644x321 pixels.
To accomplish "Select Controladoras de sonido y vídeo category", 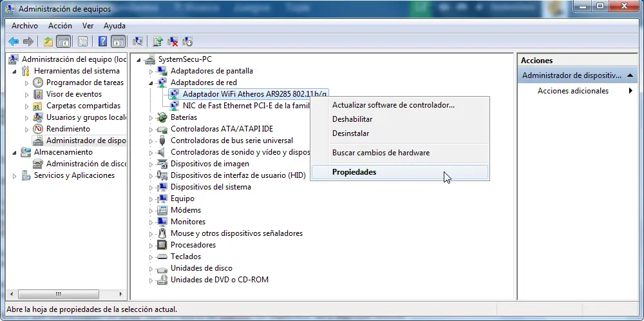I will pyautogui.click(x=240, y=152).
